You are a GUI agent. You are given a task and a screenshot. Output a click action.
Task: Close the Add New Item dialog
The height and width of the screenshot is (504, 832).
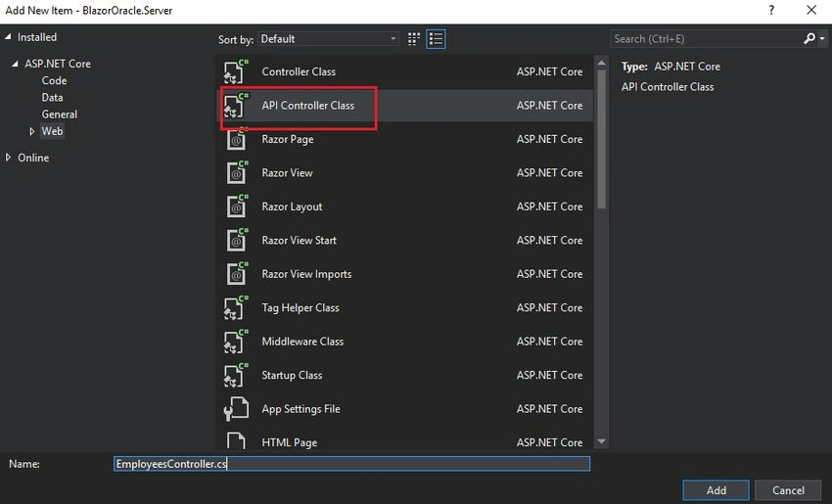(x=811, y=10)
